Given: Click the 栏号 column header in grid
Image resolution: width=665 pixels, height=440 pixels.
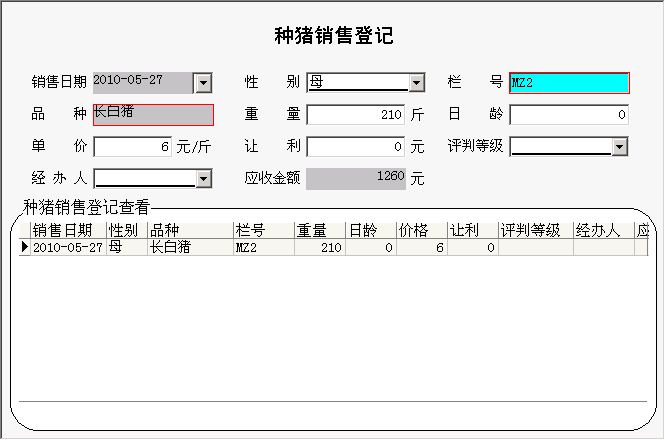Looking at the screenshot, I should pos(263,231).
